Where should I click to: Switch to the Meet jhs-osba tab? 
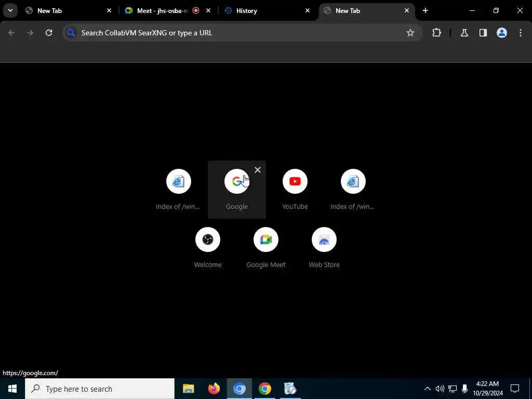(168, 10)
